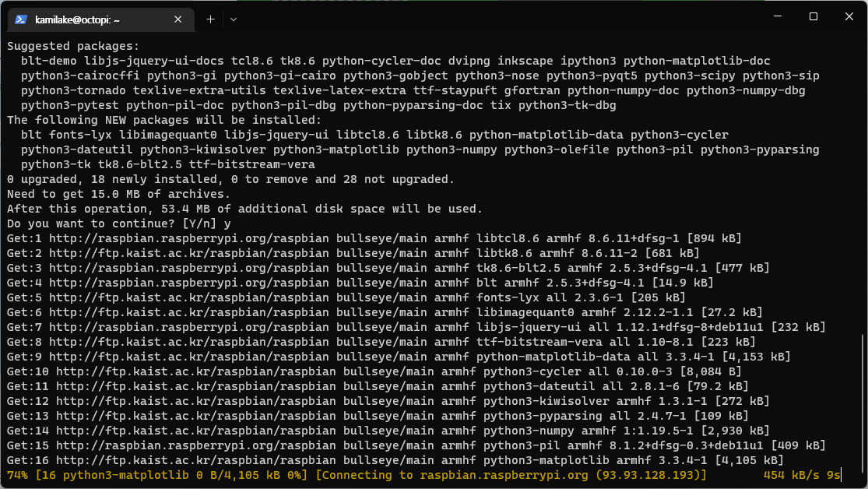The height and width of the screenshot is (489, 868).
Task: Close the kamilake@octopi tab
Action: 177,19
